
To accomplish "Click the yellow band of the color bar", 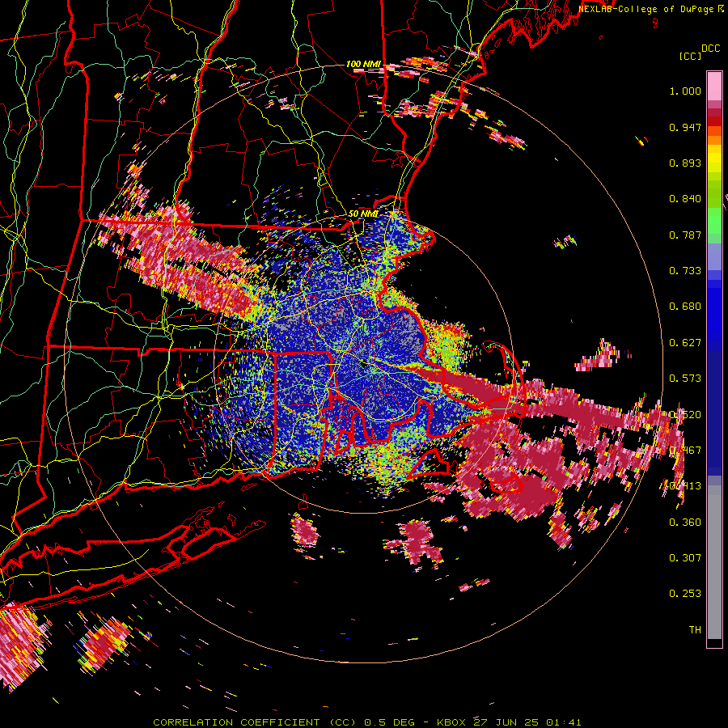I will [714, 159].
